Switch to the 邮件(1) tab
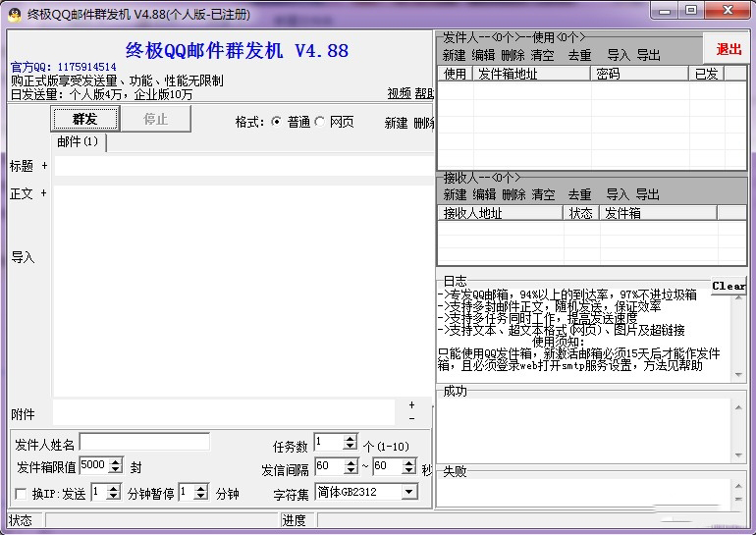 point(78,142)
